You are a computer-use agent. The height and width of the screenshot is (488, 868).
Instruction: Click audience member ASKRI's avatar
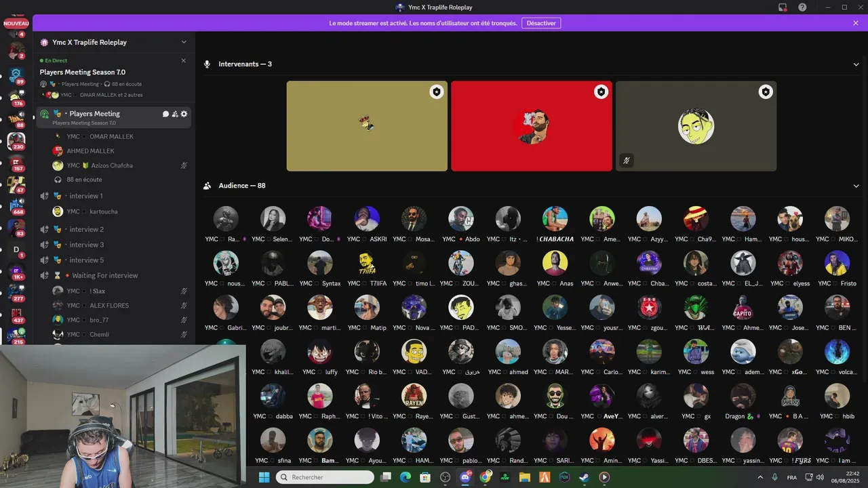[367, 219]
